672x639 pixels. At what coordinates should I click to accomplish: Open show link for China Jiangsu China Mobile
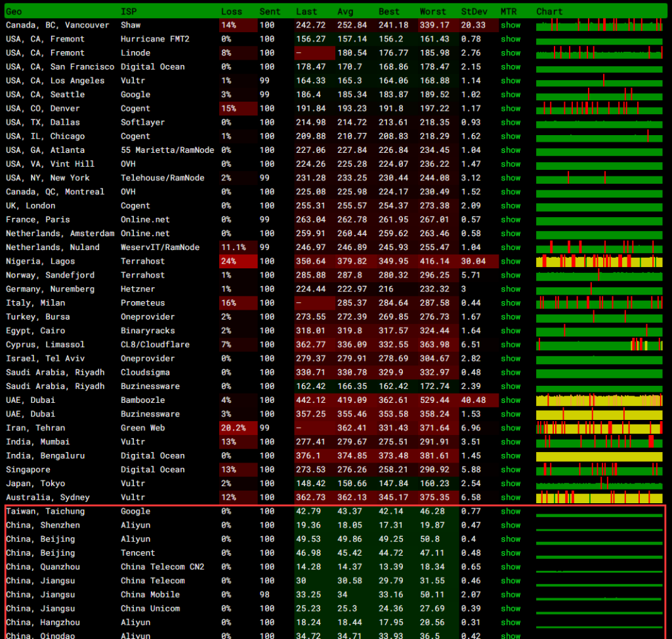[510, 594]
